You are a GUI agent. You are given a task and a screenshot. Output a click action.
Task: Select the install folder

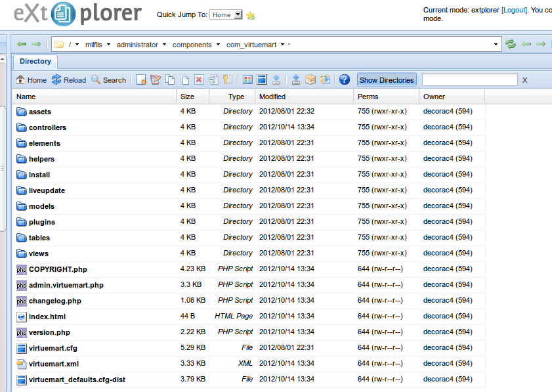point(249,175)
